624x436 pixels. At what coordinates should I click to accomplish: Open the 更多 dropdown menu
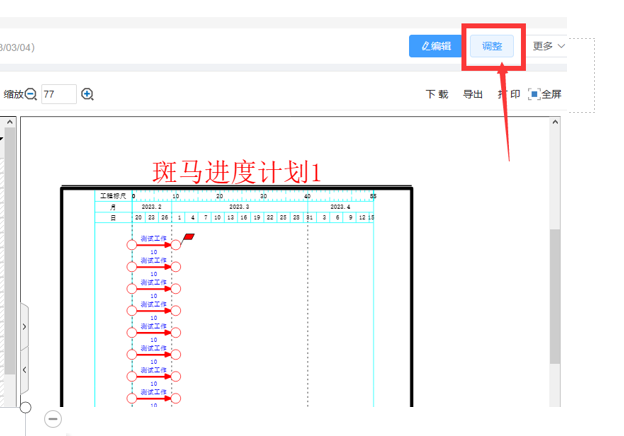[x=548, y=46]
